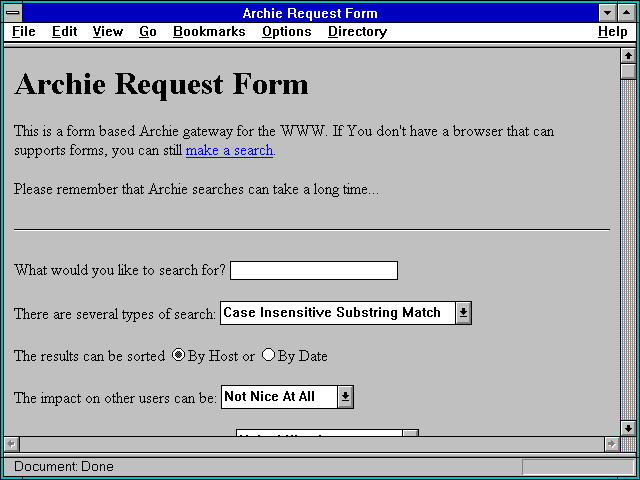Viewport: 640px width, 480px height.
Task: Click the search term input field
Action: pos(314,271)
